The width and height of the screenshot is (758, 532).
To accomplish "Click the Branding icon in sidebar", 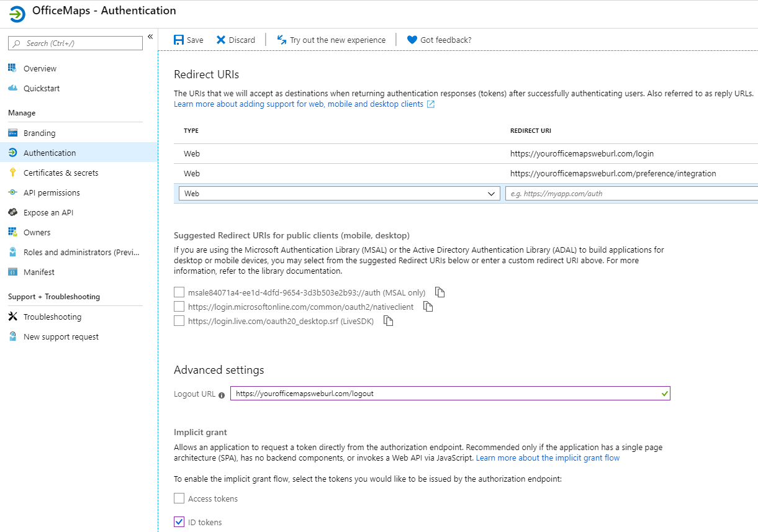I will [x=12, y=133].
